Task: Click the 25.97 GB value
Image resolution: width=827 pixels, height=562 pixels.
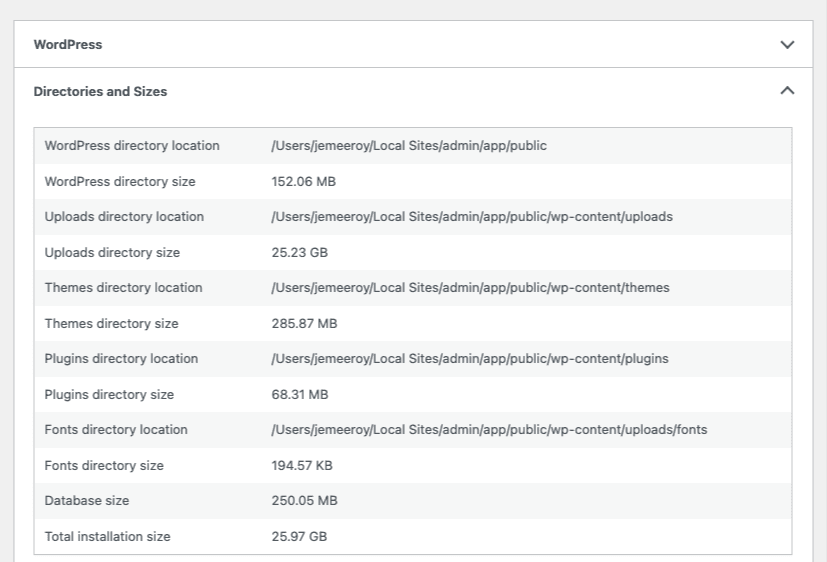Action: pyautogui.click(x=299, y=537)
